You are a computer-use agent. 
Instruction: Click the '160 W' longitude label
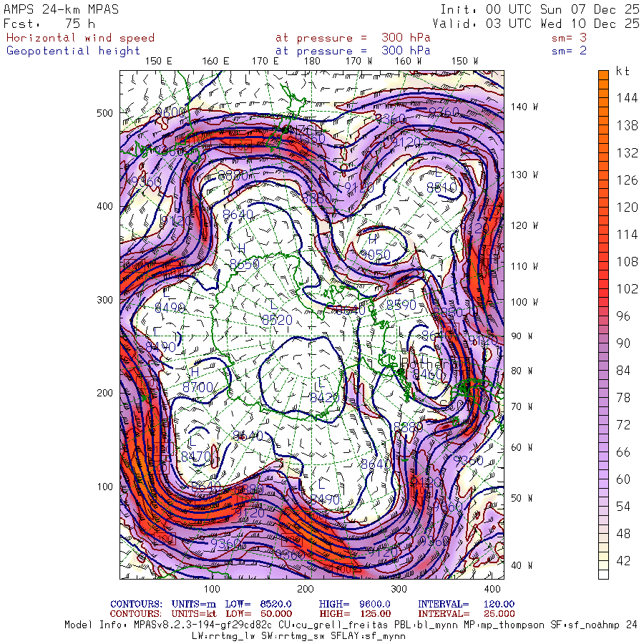pos(408,62)
